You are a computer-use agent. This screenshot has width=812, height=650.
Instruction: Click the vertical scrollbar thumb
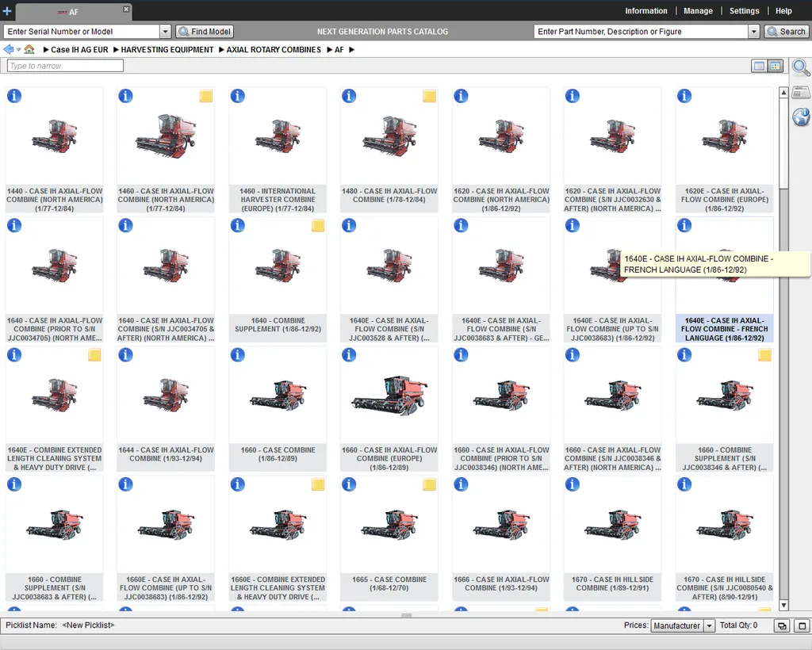[x=783, y=143]
